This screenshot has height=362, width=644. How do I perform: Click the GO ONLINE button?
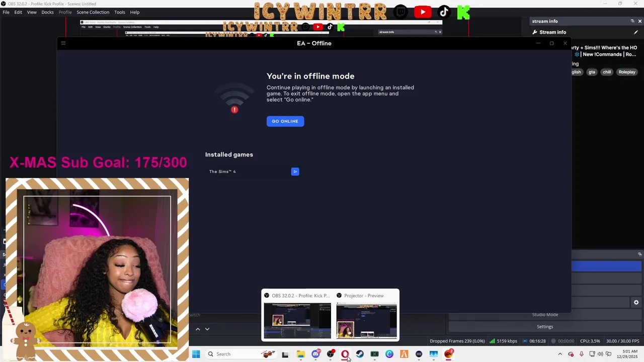click(x=285, y=121)
